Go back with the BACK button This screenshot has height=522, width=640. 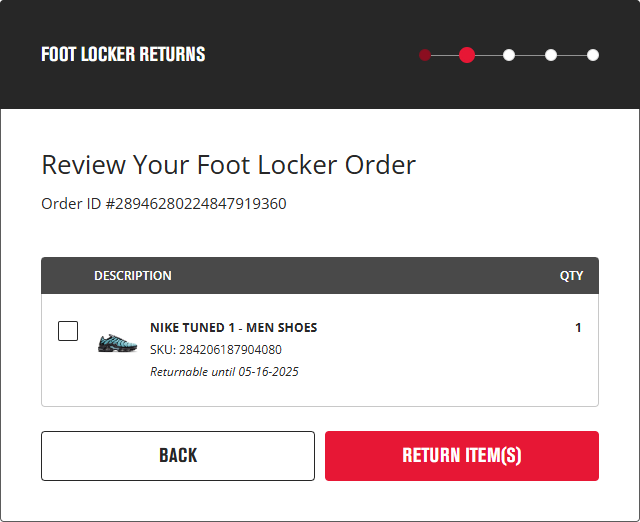tap(178, 456)
